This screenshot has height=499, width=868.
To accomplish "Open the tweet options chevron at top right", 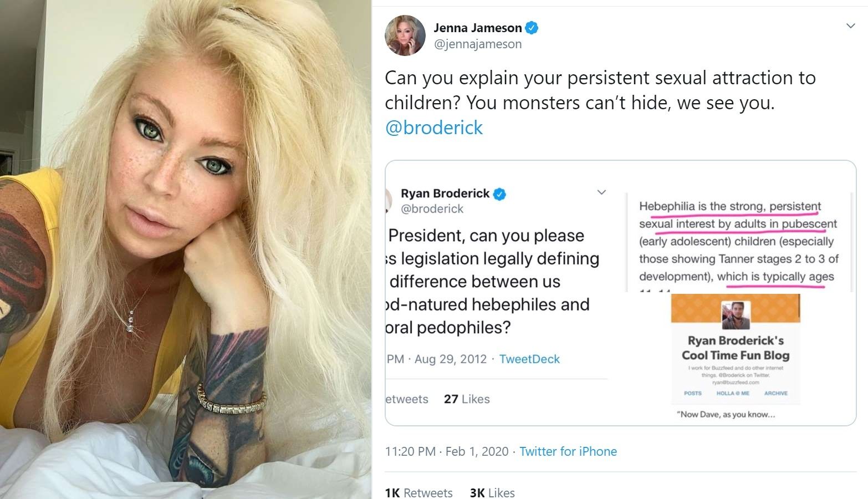I will point(850,26).
